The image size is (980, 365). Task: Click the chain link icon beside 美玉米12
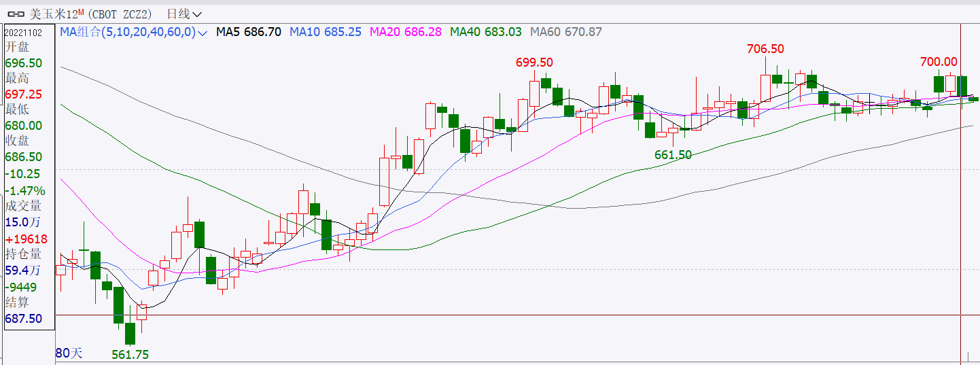click(x=16, y=14)
